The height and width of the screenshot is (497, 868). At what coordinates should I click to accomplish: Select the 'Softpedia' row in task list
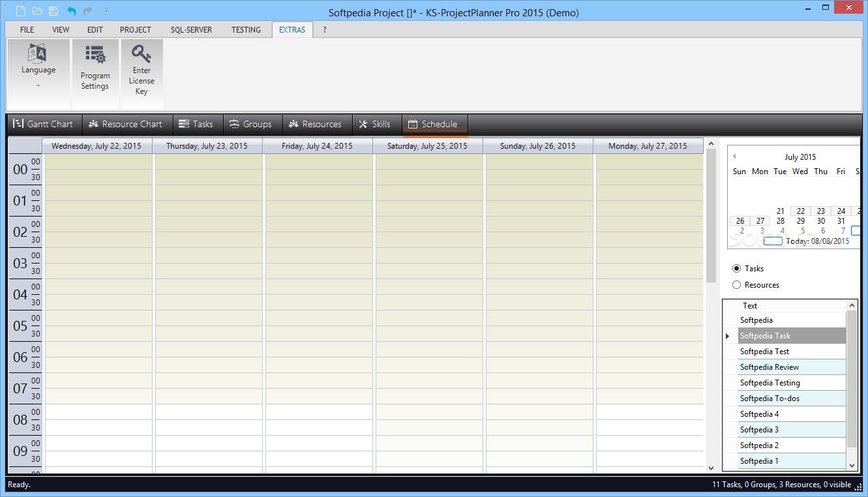(x=792, y=320)
